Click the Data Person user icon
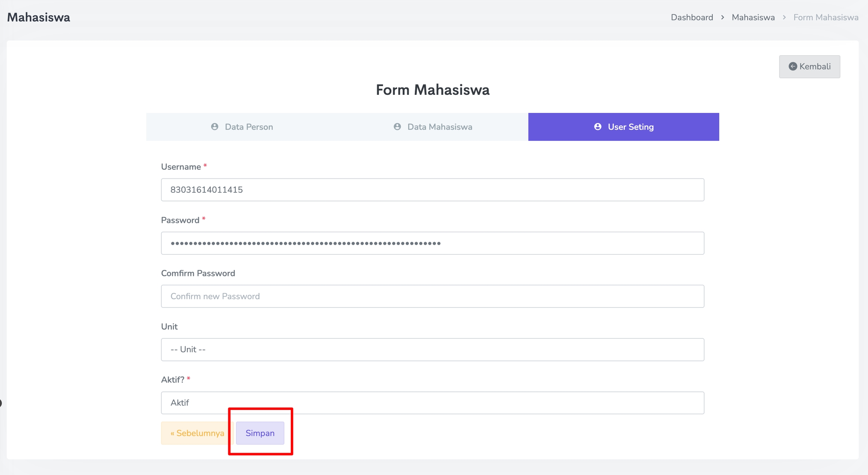This screenshot has height=475, width=868. click(x=215, y=127)
